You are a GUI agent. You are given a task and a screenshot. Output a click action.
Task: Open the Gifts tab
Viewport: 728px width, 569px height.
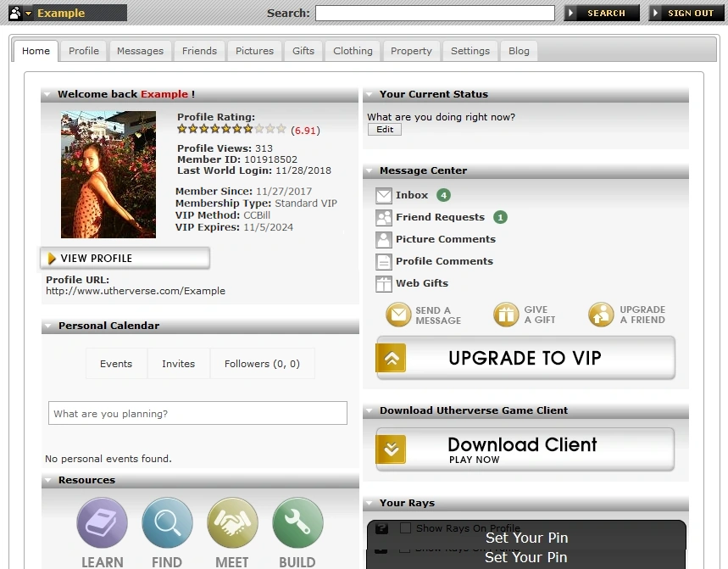[x=303, y=51]
